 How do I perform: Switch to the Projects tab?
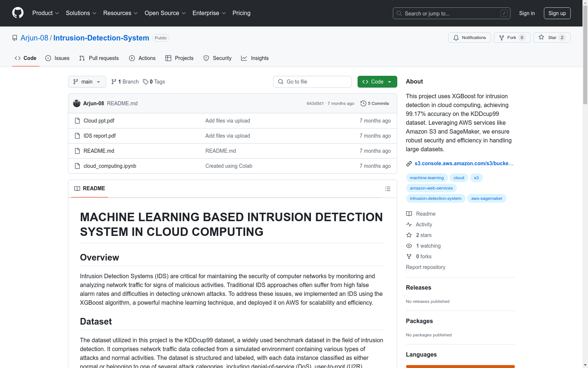pos(179,58)
